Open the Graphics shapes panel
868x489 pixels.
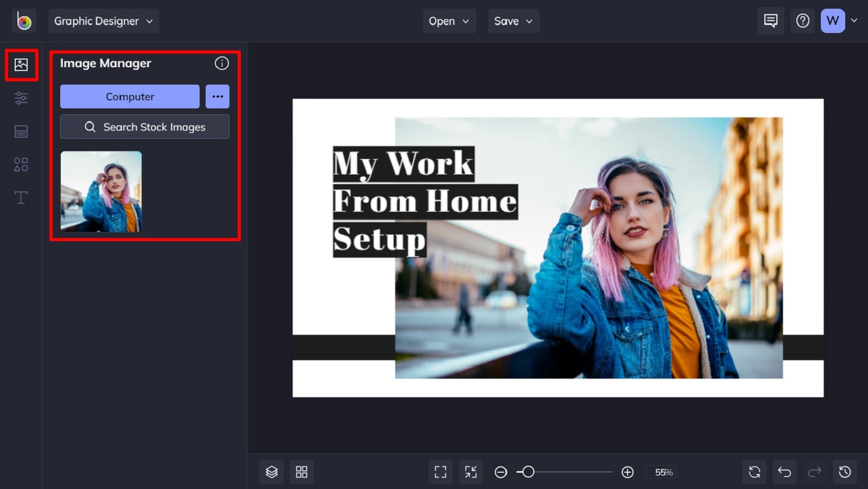tap(21, 164)
